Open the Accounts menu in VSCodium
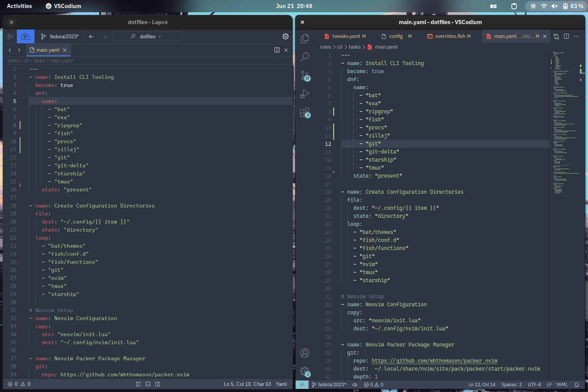The width and height of the screenshot is (588, 392). point(305,353)
